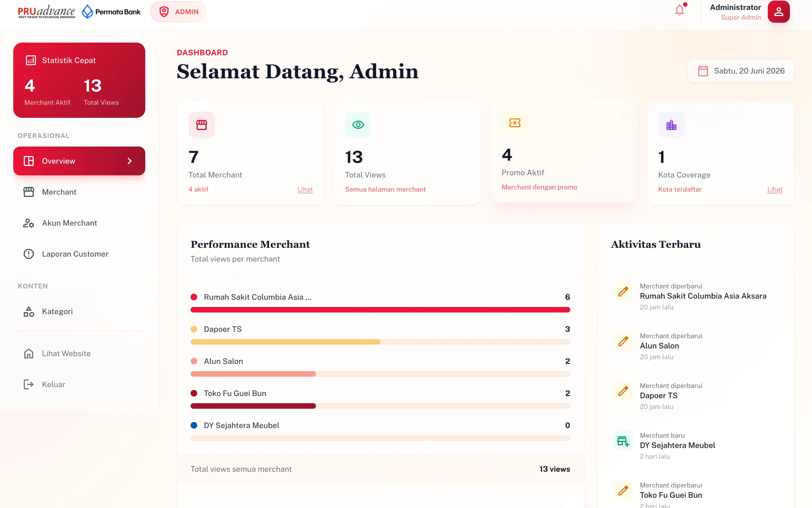The height and width of the screenshot is (508, 812).
Task: Click the notification bell icon
Action: point(680,10)
